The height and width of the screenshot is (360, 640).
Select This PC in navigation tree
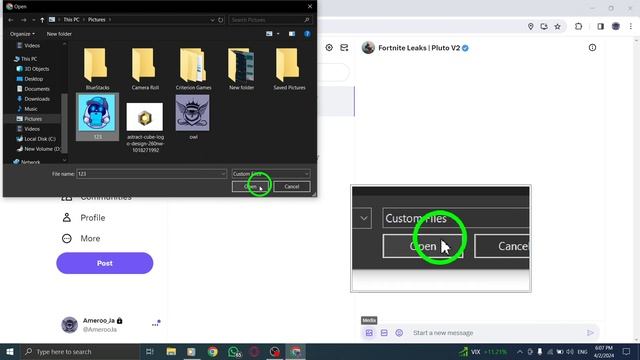[25, 59]
